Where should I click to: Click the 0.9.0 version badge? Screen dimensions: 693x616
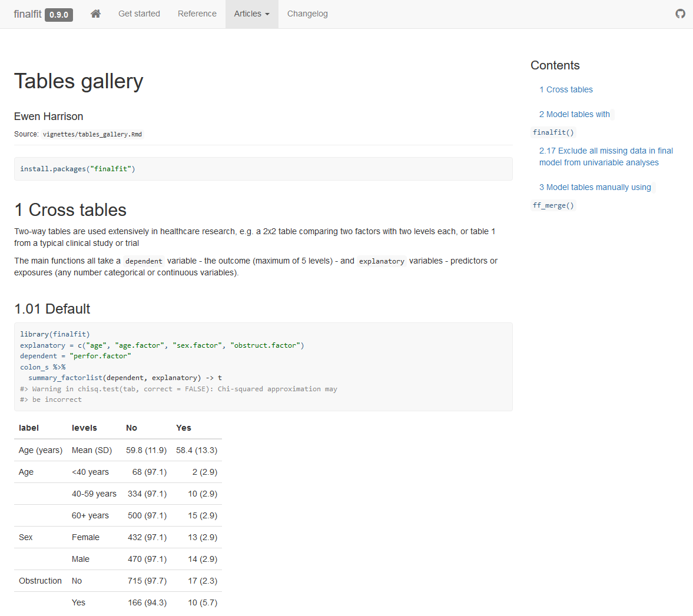(58, 15)
